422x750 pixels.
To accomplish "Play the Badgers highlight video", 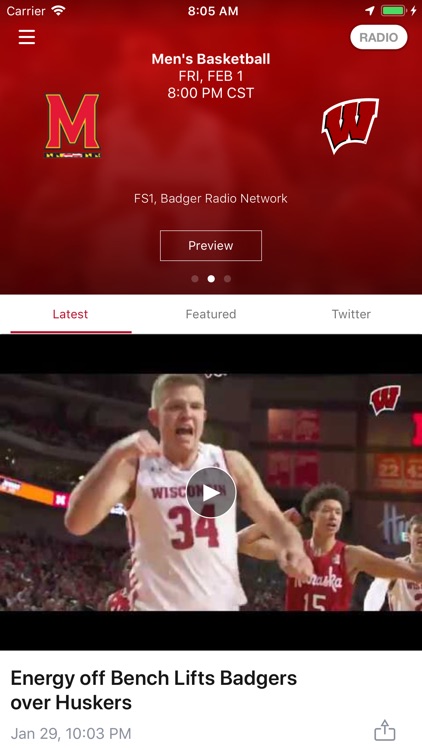I will click(x=211, y=492).
